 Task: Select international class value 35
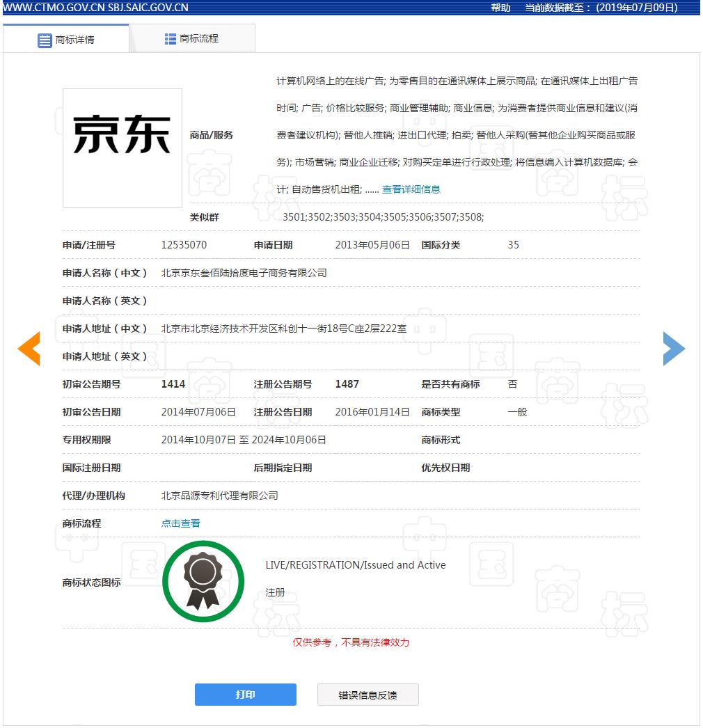click(514, 245)
